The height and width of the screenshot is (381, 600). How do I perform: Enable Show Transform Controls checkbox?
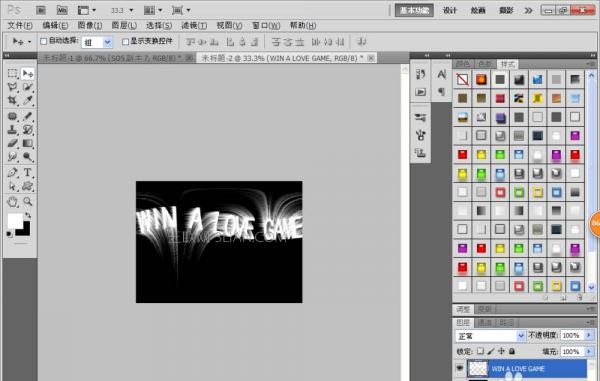(x=125, y=41)
